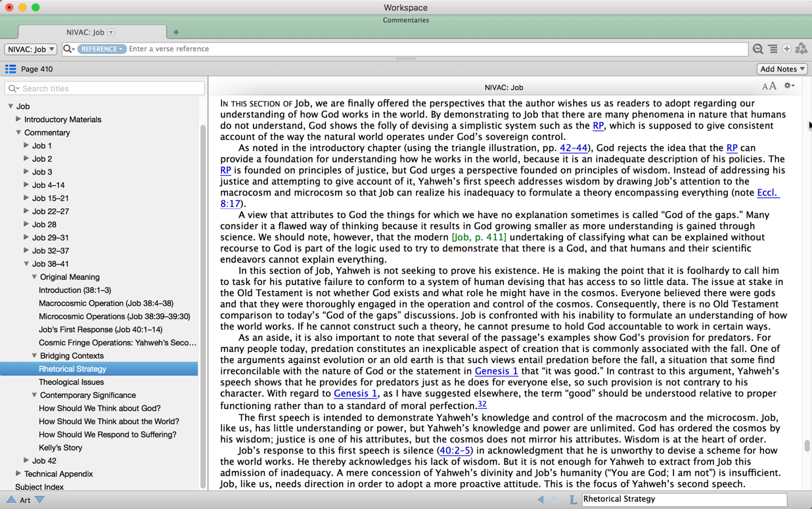Expand the Job 28 node
Screen dimensions: 812x509
pyautogui.click(x=26, y=224)
